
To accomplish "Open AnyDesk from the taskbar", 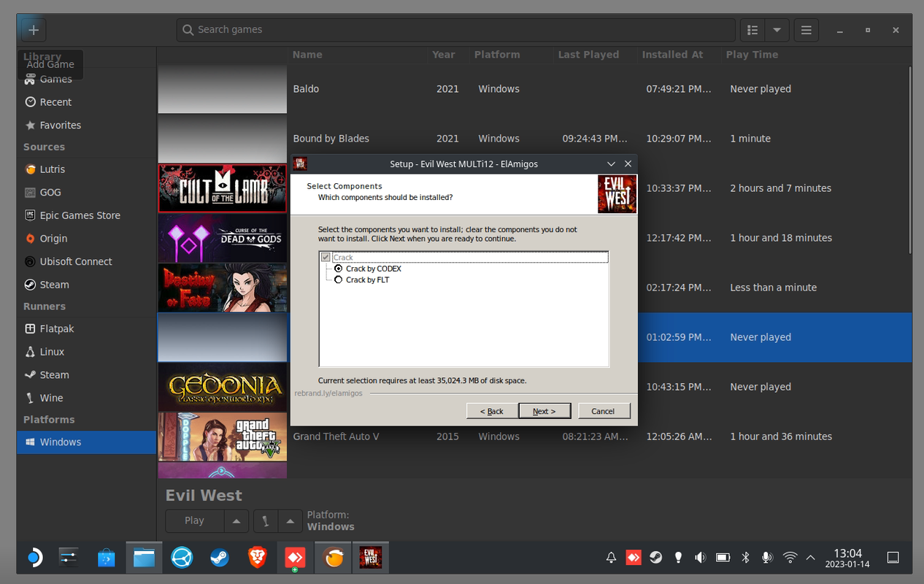I will click(x=295, y=558).
